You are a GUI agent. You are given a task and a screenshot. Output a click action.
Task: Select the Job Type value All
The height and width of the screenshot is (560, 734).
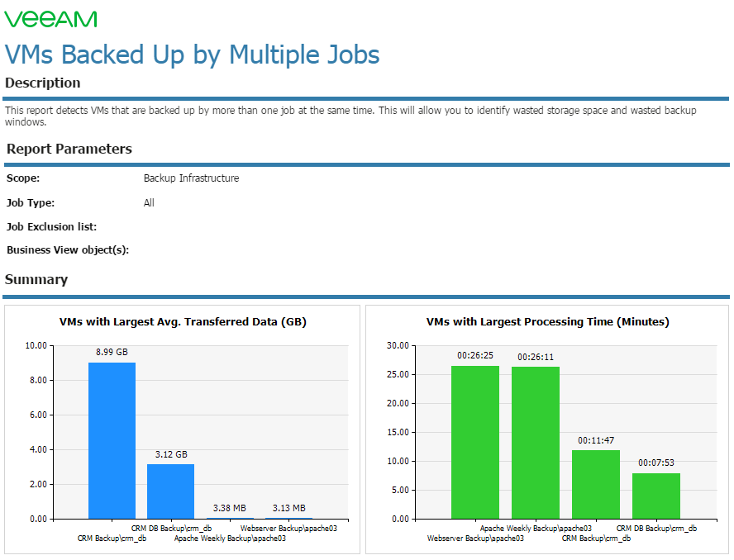tap(149, 203)
